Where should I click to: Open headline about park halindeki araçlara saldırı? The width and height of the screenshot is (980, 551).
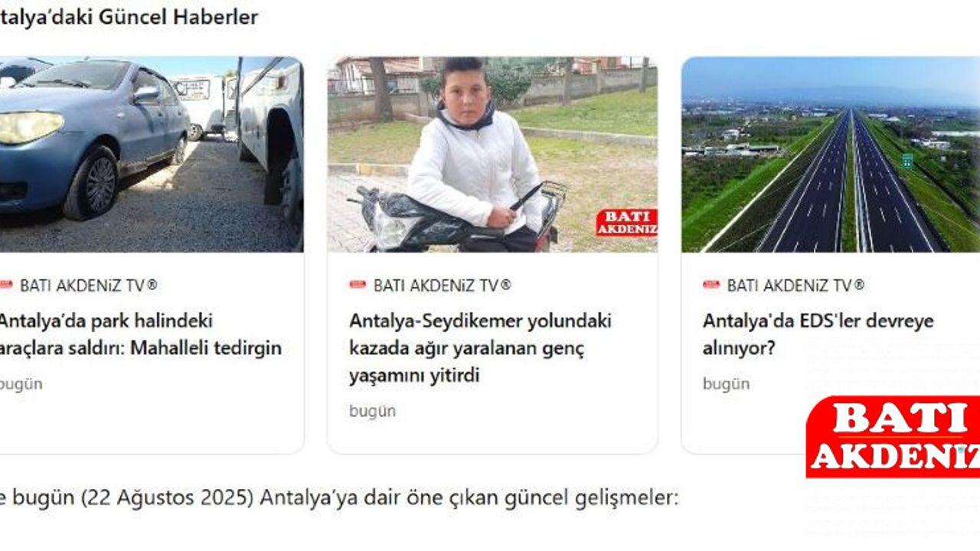click(x=141, y=334)
